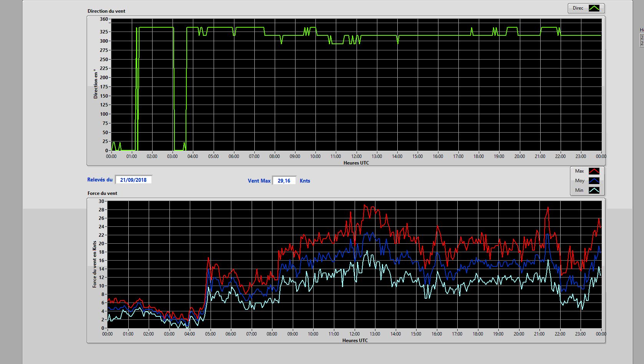This screenshot has width=644, height=364.
Task: Click the 28 tick on force axis
Action: (101, 209)
